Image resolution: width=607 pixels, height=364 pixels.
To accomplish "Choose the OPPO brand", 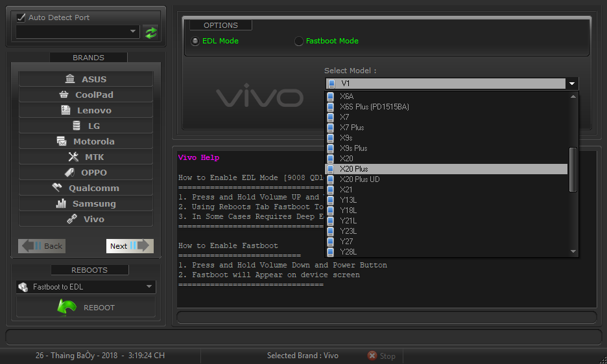I will 86,172.
